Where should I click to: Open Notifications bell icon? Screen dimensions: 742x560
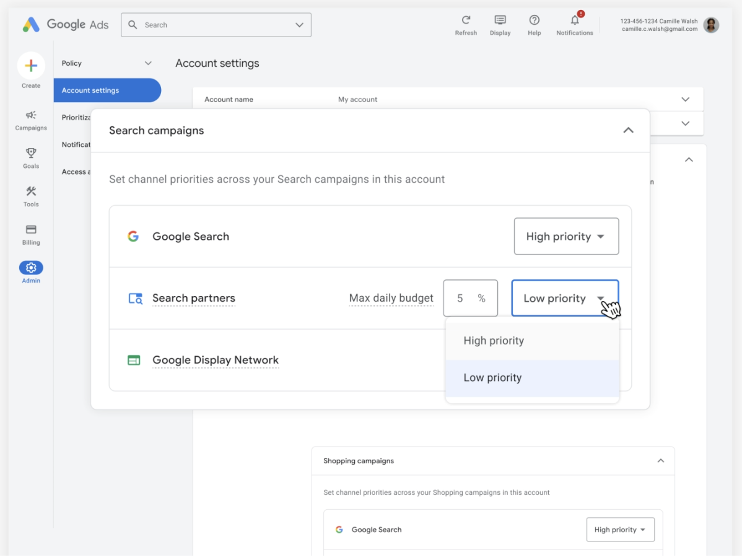coord(575,20)
